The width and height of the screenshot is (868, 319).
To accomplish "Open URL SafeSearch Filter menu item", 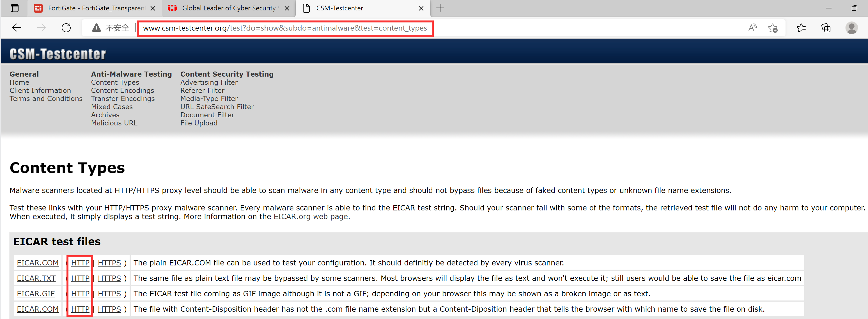I will pos(217,107).
